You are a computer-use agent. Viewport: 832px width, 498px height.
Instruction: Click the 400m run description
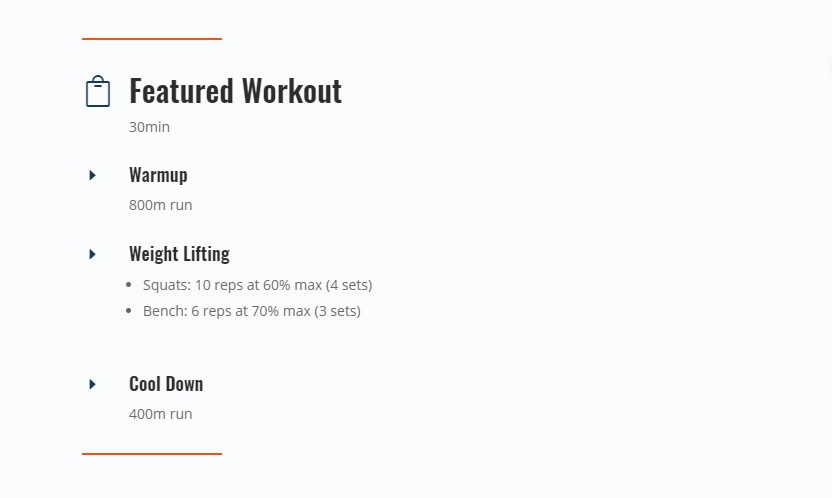click(x=160, y=414)
